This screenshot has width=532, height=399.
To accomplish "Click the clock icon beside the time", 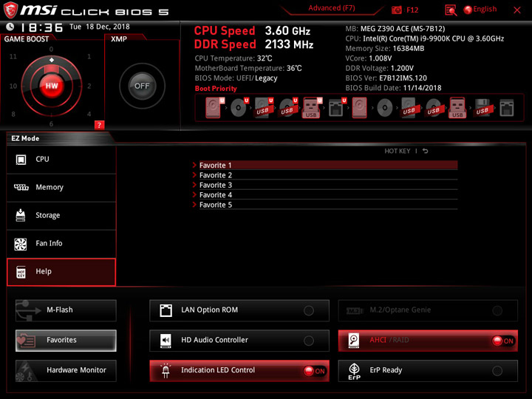I will point(10,27).
